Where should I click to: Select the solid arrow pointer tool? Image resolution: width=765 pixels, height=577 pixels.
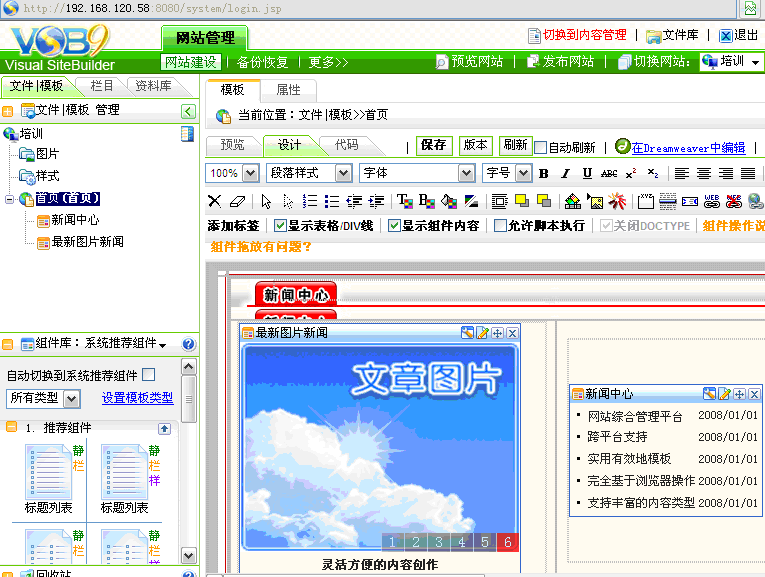click(266, 201)
